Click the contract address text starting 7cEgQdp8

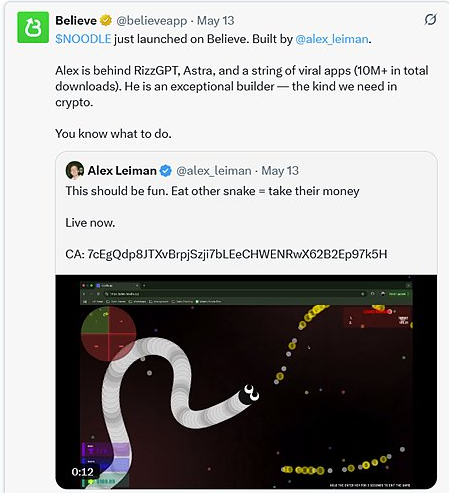pos(237,254)
